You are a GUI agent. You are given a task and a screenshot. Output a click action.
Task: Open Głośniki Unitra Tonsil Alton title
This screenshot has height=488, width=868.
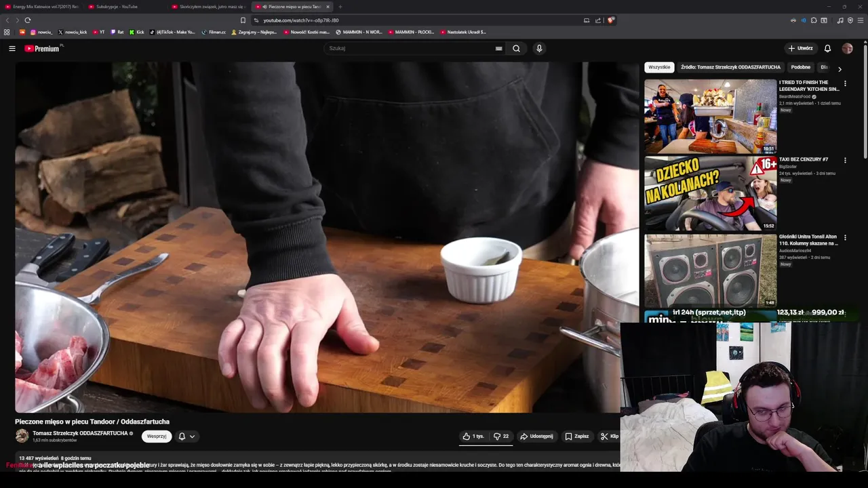(808, 240)
